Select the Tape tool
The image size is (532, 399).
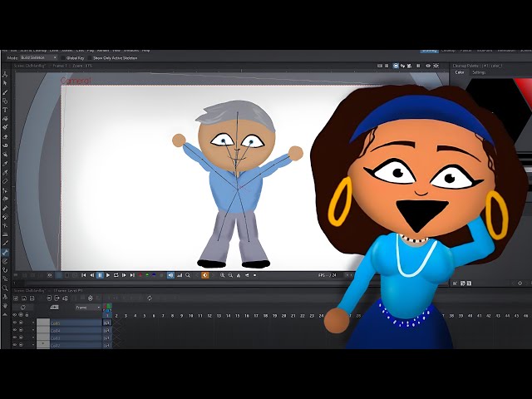click(x=5, y=145)
